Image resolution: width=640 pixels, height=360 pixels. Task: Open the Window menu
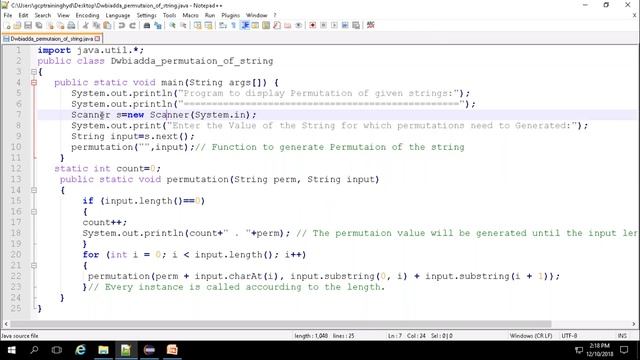[x=256, y=15]
